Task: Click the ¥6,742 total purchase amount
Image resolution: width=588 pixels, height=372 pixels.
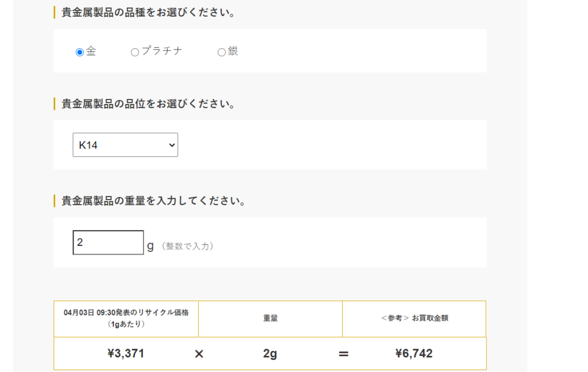Action: (414, 354)
